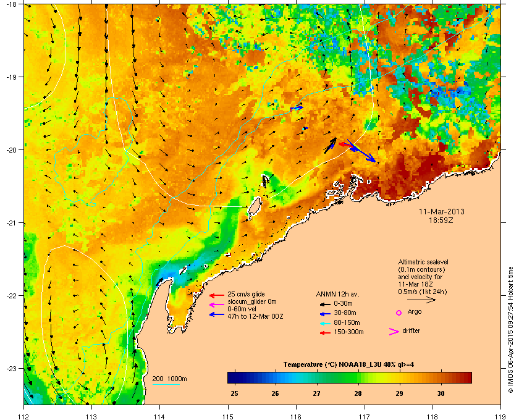This screenshot has height=420, width=519.
Task: Click colorbar tick label '28'
Action: click(358, 393)
